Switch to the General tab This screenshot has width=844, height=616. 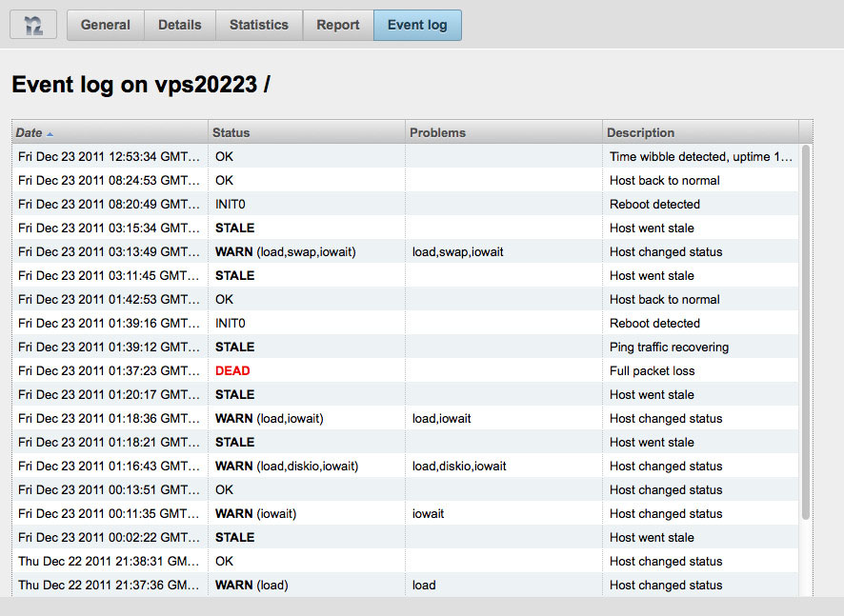106,26
